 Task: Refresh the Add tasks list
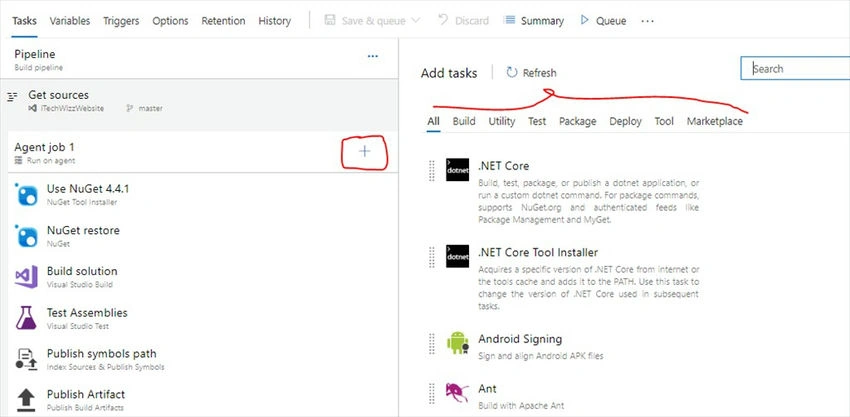[x=531, y=73]
